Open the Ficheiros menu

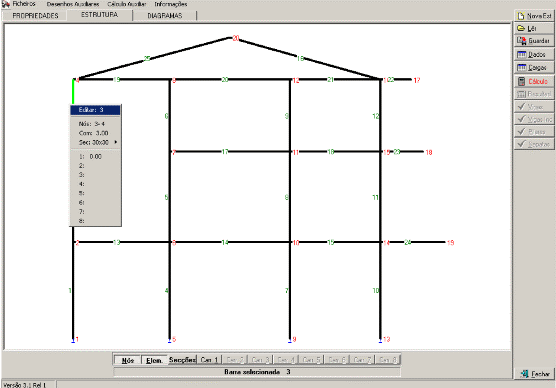pyautogui.click(x=24, y=4)
